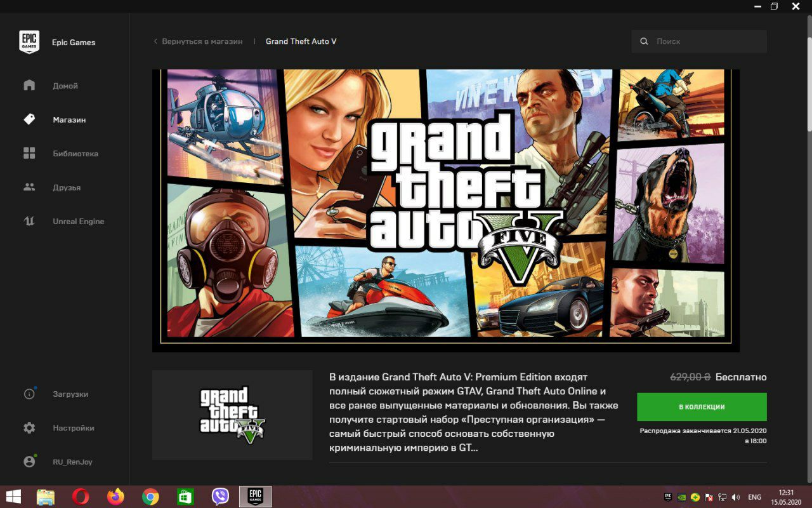Click the Unreal Engine logo icon

click(29, 221)
